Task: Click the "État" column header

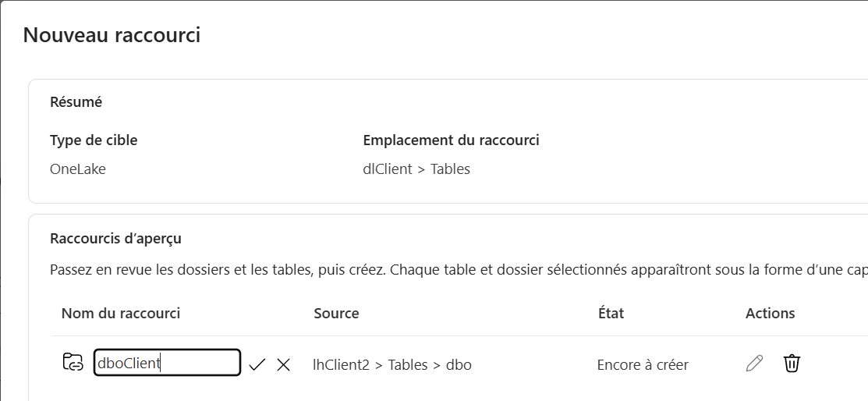Action: click(611, 313)
